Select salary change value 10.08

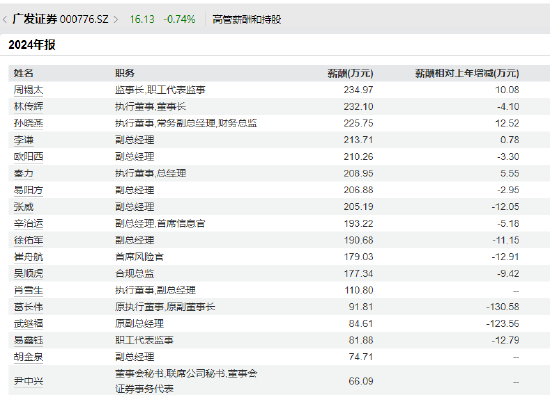tap(507, 90)
